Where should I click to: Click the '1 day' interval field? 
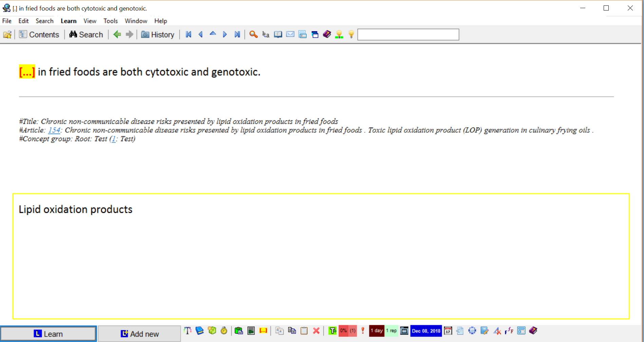pyautogui.click(x=377, y=330)
